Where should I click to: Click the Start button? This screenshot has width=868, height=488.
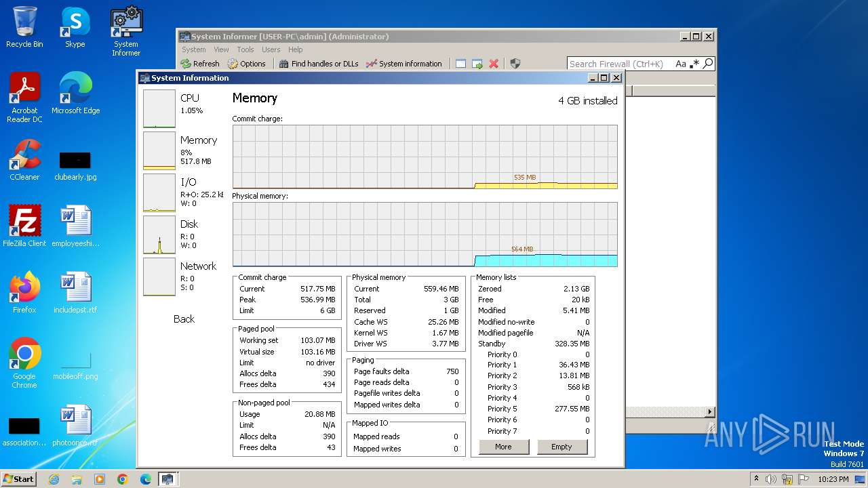pos(19,479)
